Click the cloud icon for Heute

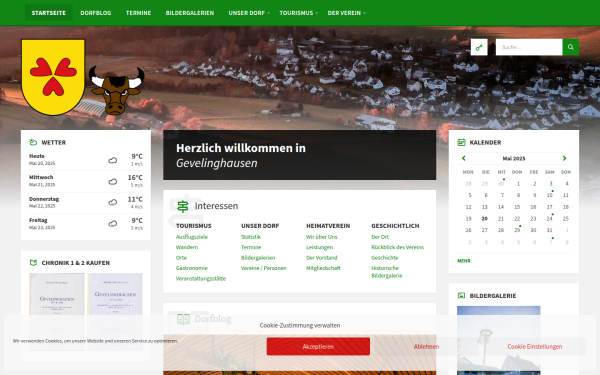(x=112, y=160)
